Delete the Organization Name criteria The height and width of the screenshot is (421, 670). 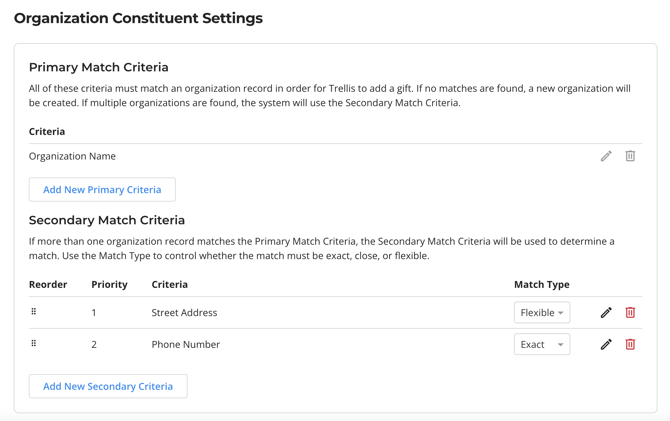coord(630,156)
